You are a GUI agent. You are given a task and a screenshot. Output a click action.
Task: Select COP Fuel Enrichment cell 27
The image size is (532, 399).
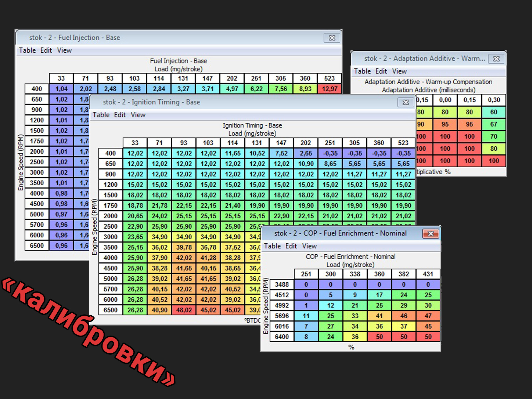[x=331, y=326]
